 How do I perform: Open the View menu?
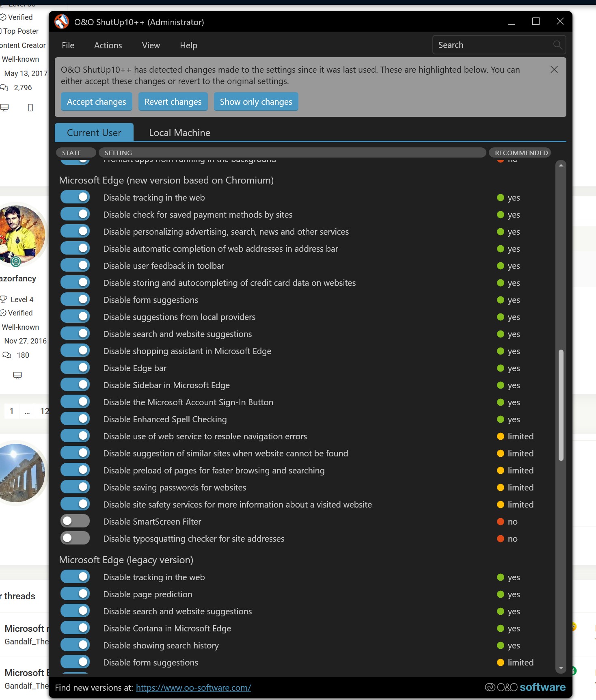click(151, 45)
